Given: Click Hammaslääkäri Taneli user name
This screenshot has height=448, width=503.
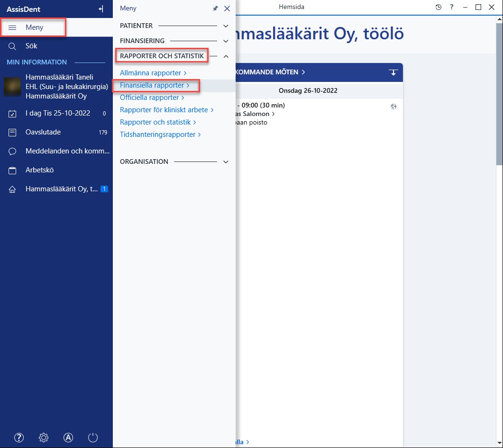Looking at the screenshot, I should click(59, 77).
